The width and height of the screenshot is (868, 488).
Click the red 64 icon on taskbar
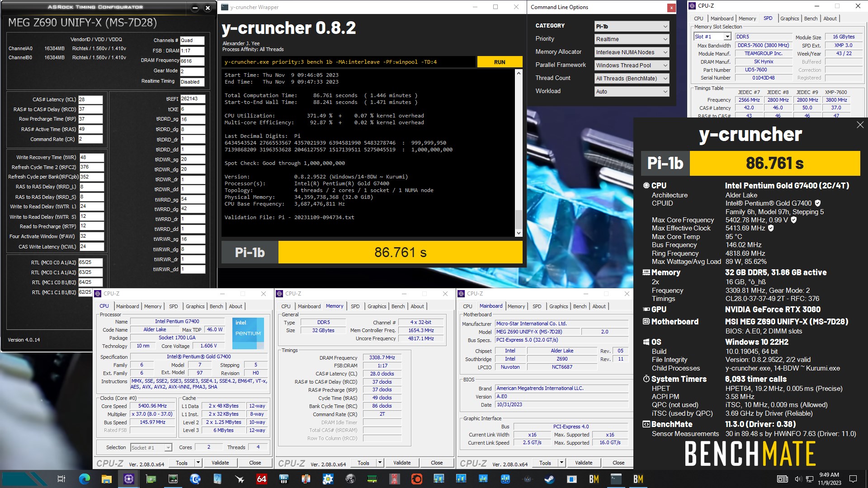pyautogui.click(x=261, y=479)
